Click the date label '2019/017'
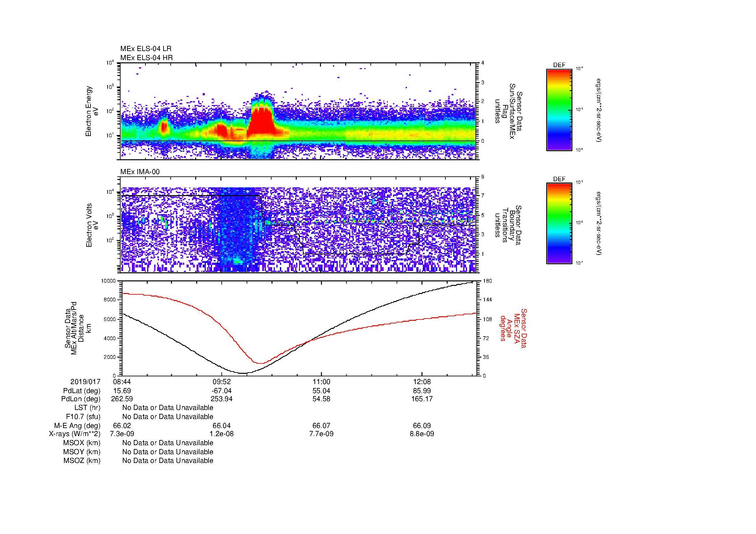 pyautogui.click(x=85, y=382)
